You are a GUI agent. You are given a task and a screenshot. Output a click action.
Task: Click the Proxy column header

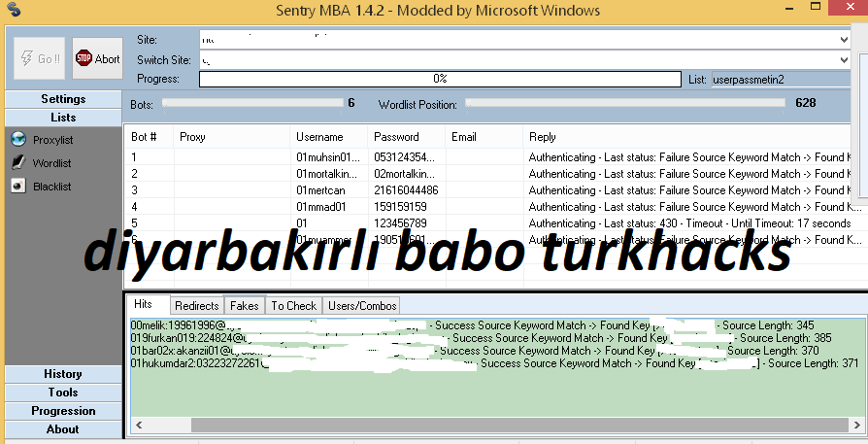[232, 137]
